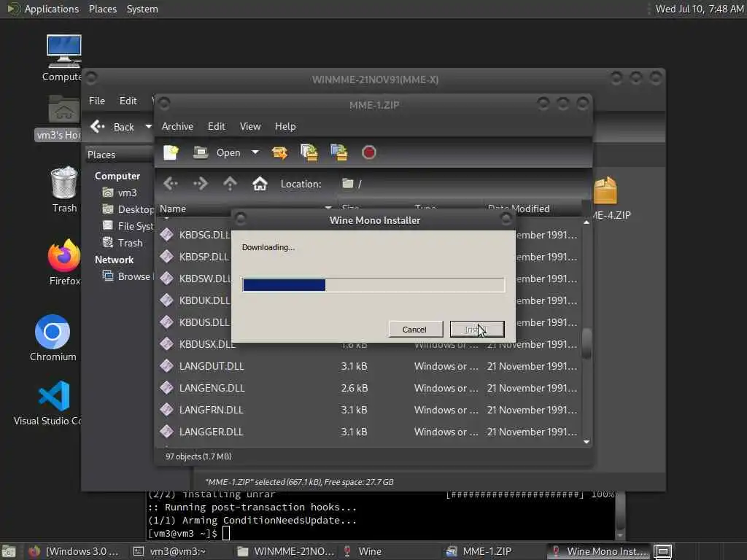
Task: Click the Computer desktop icon
Action: [x=64, y=52]
